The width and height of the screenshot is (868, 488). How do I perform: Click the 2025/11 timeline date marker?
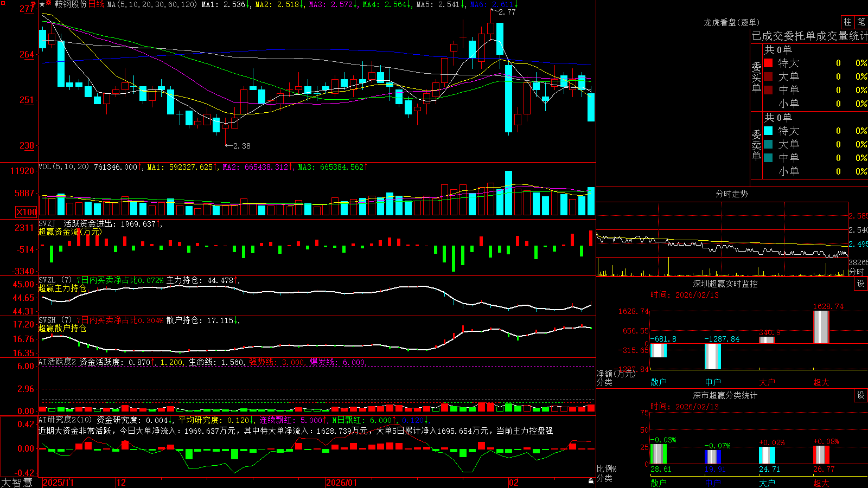[58, 483]
